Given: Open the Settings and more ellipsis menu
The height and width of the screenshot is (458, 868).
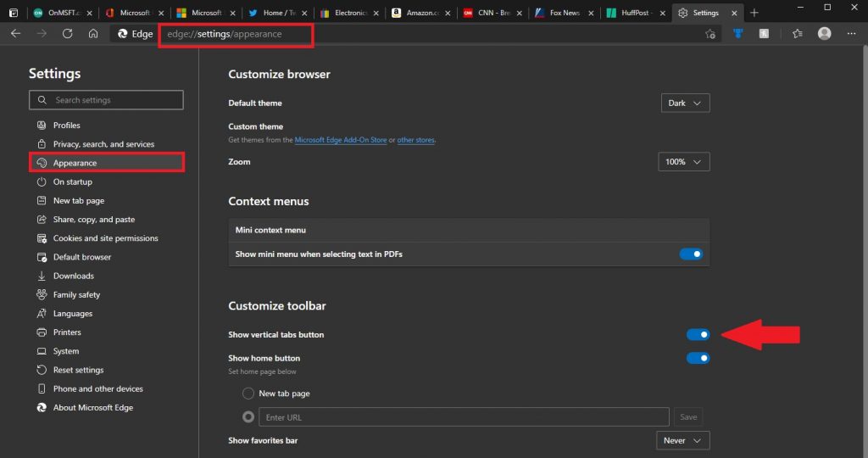Looking at the screenshot, I should tap(851, 34).
